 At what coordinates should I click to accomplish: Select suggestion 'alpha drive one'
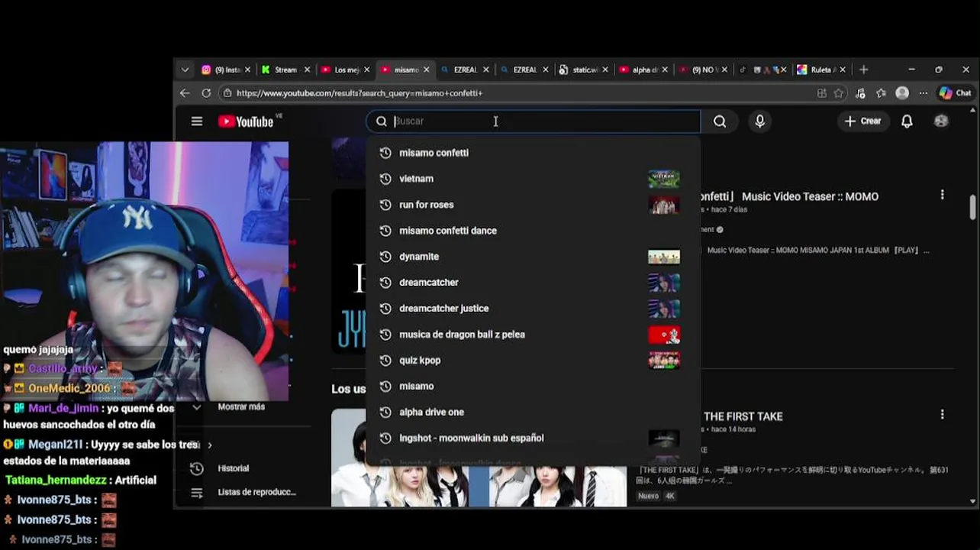coord(533,412)
